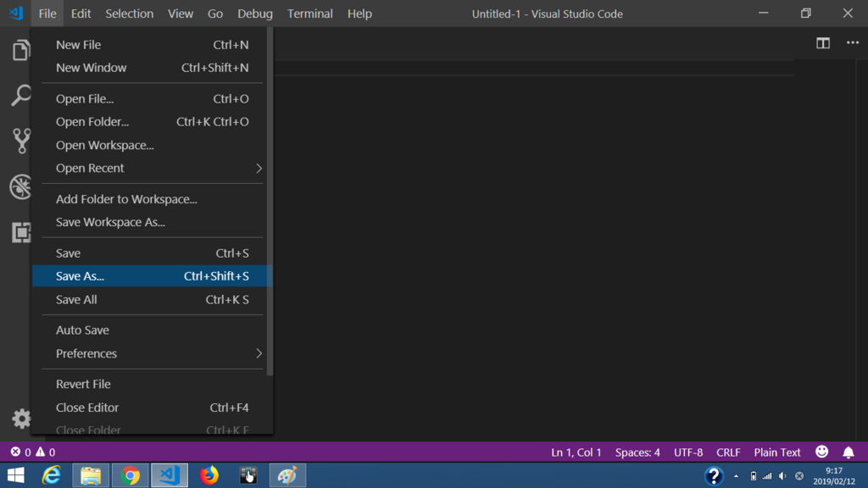Image resolution: width=868 pixels, height=488 pixels.
Task: Launch Internet Explorer from taskbar
Action: tap(52, 475)
